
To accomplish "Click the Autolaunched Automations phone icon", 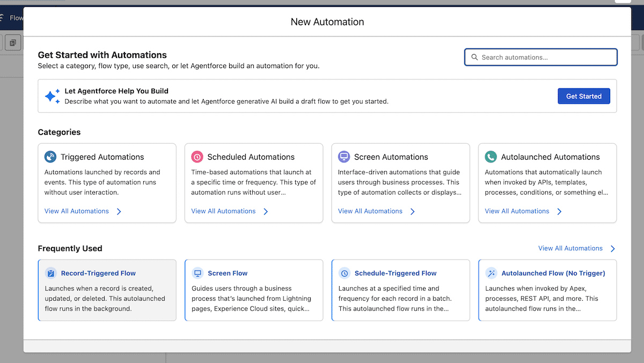I will coord(491,157).
